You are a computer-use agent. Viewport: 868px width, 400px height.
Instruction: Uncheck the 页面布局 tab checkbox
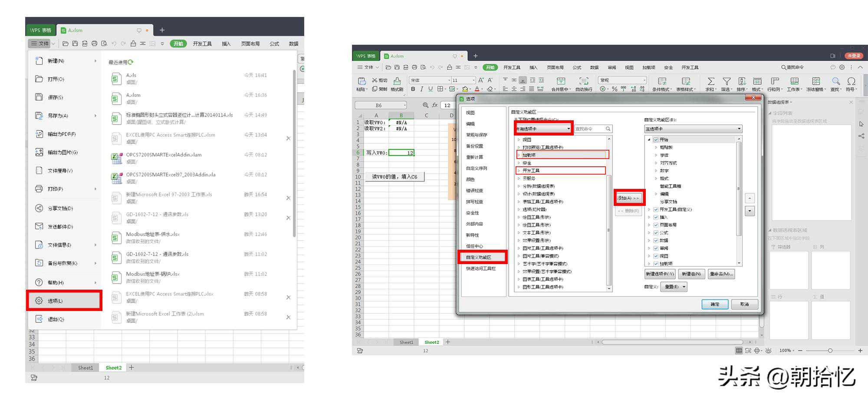656,225
